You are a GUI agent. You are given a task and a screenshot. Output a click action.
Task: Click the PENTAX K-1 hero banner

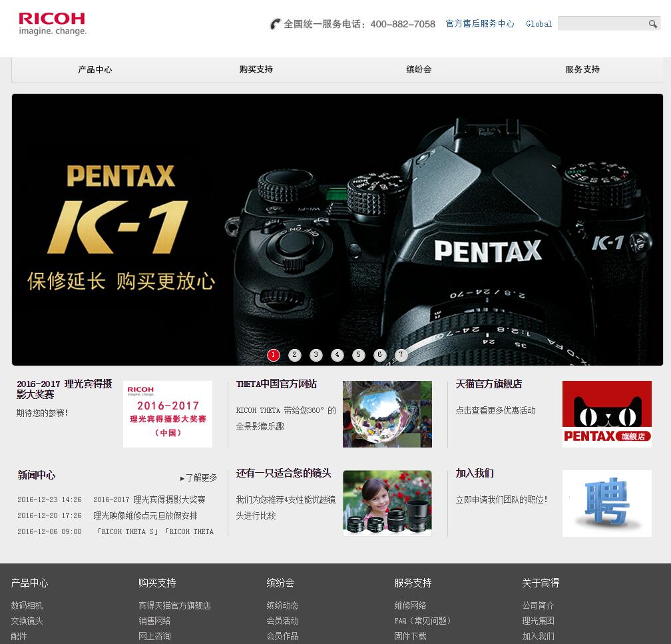point(337,230)
